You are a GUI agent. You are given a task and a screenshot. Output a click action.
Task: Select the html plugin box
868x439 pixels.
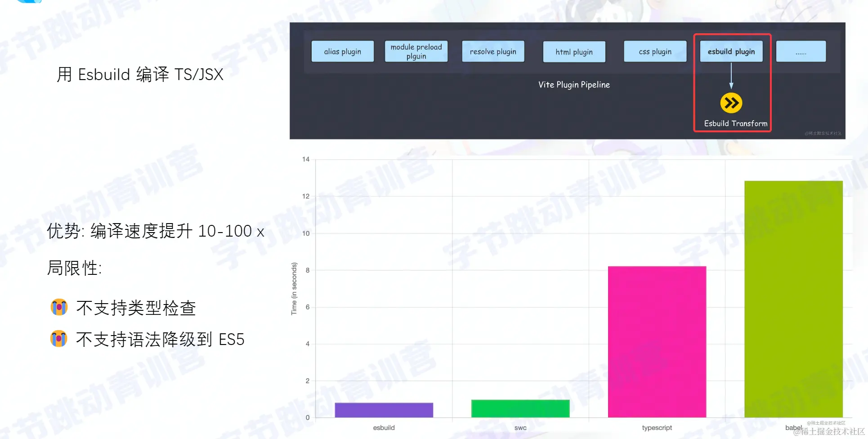tap(574, 52)
